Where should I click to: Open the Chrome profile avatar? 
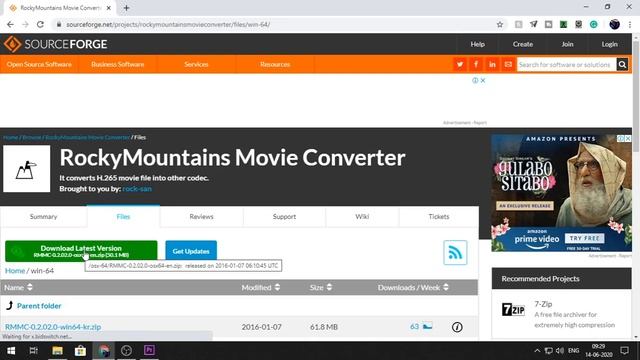pyautogui.click(x=614, y=24)
